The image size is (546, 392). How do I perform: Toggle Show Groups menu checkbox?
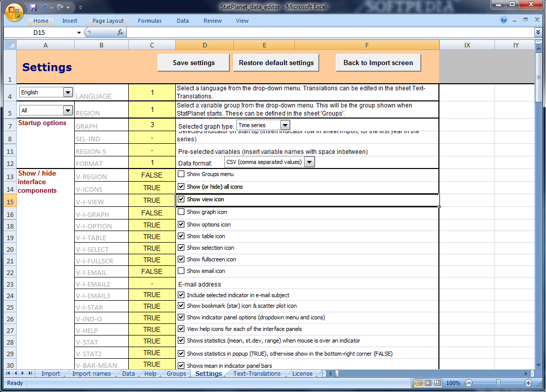pyautogui.click(x=181, y=174)
